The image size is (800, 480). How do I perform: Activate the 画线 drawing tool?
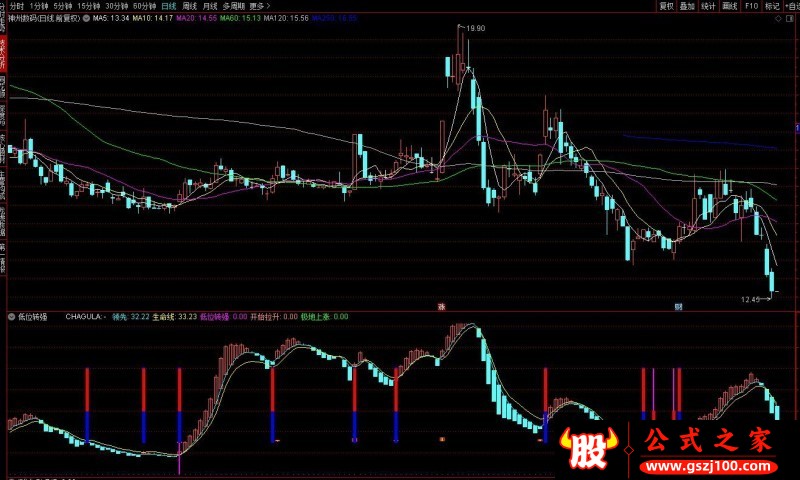tap(730, 6)
